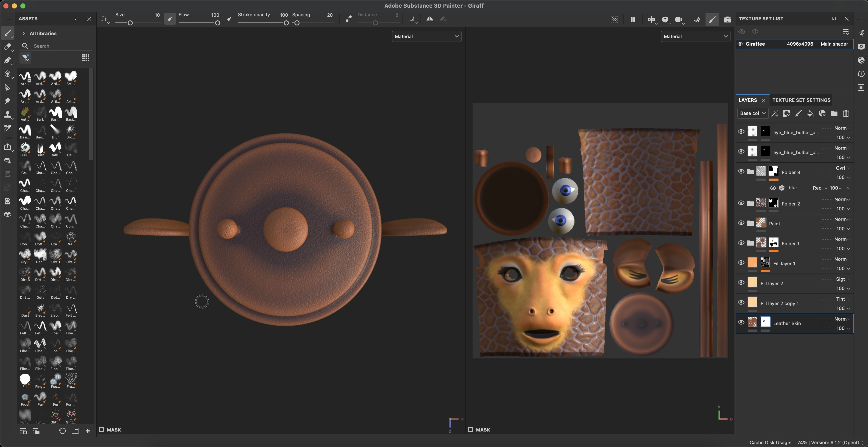The height and width of the screenshot is (447, 868).
Task: Click the brush Size slider handle
Action: point(130,23)
